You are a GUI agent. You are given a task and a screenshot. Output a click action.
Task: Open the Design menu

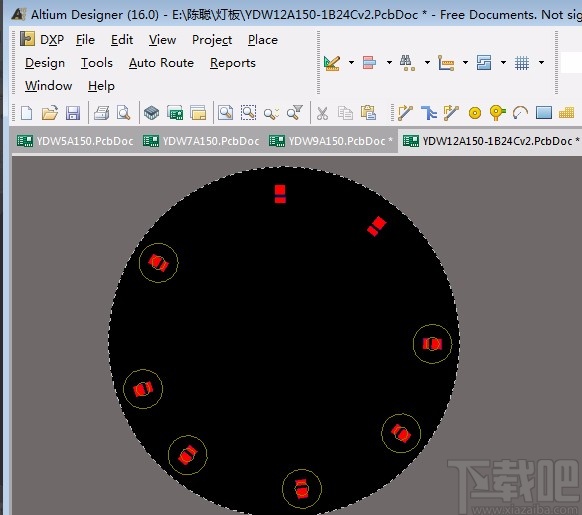pos(45,63)
